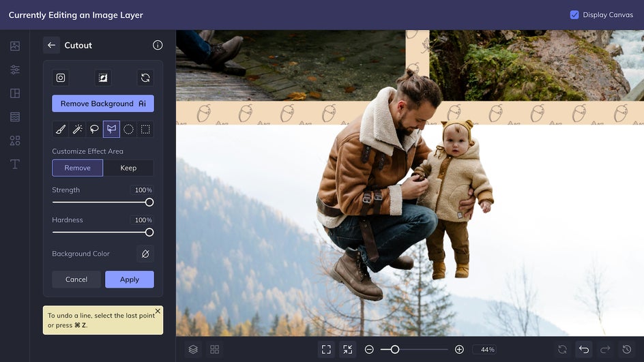The width and height of the screenshot is (644, 362).
Task: Click the Hardness 100% value field
Action: pyautogui.click(x=143, y=220)
